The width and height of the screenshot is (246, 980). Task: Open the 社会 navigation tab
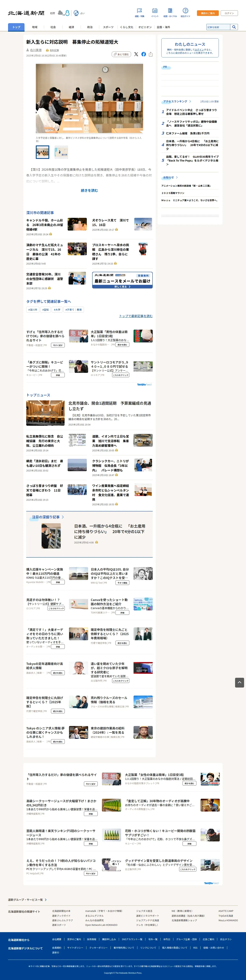click(x=53, y=27)
